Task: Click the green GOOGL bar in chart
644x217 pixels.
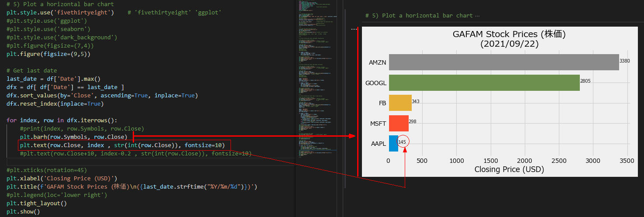Action: click(484, 83)
